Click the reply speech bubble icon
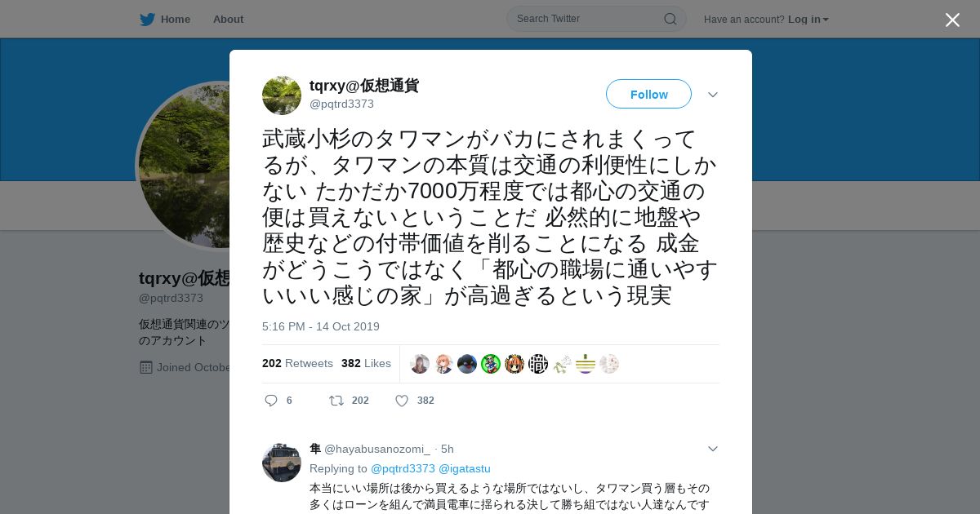The image size is (980, 514). pyautogui.click(x=271, y=401)
